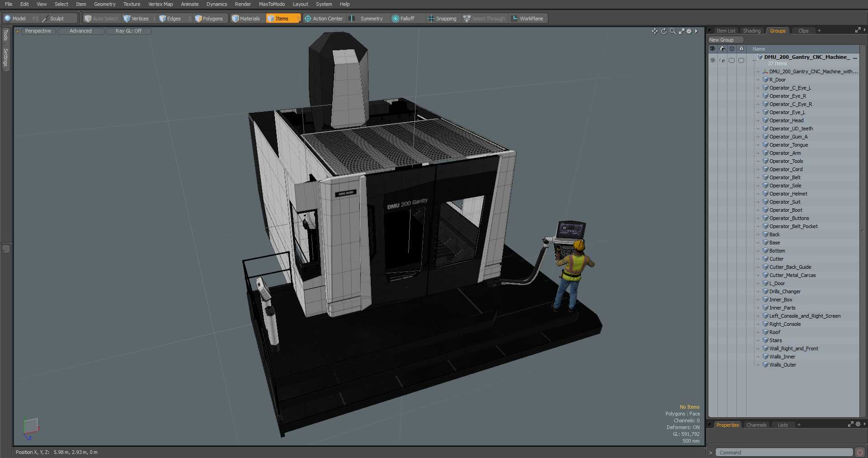The height and width of the screenshot is (458, 868).
Task: Toggle visibility of the DMU_200_Gantry_CNC_Machine group
Action: point(712,60)
